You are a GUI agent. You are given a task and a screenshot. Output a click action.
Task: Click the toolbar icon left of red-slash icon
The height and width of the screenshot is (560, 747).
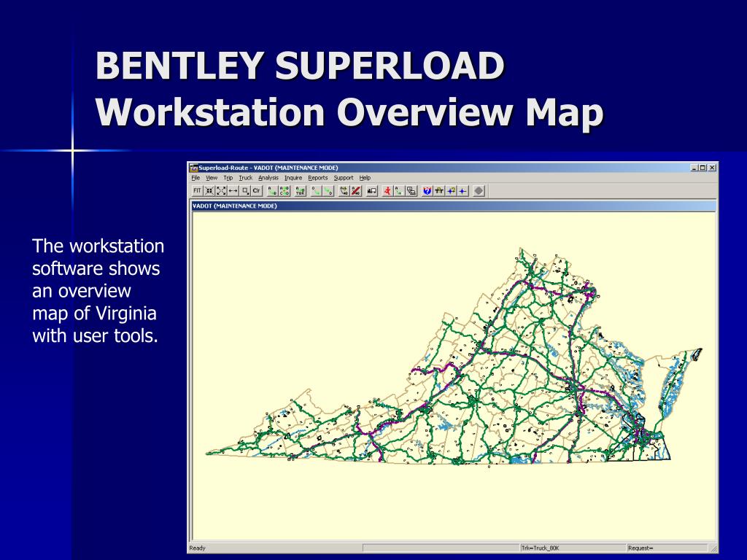(x=344, y=190)
